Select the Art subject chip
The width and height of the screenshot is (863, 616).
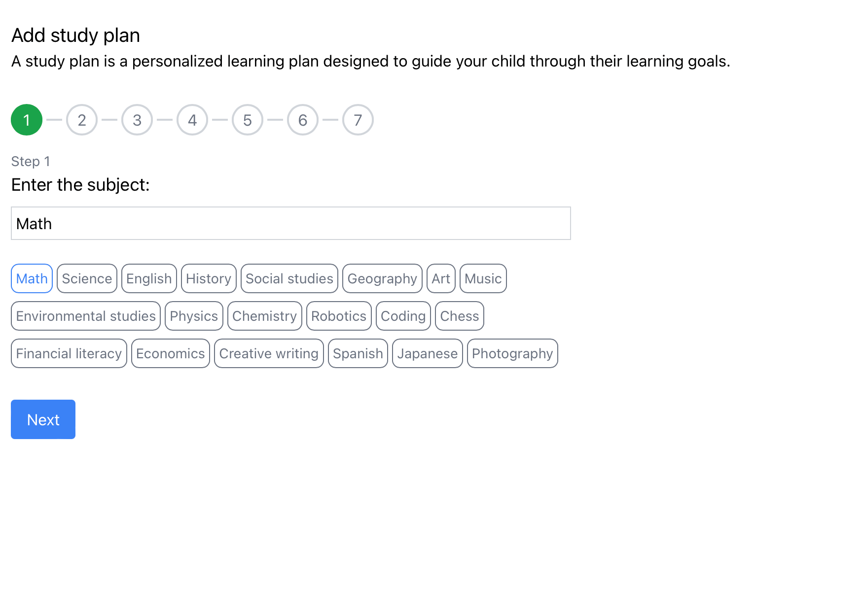pos(441,278)
